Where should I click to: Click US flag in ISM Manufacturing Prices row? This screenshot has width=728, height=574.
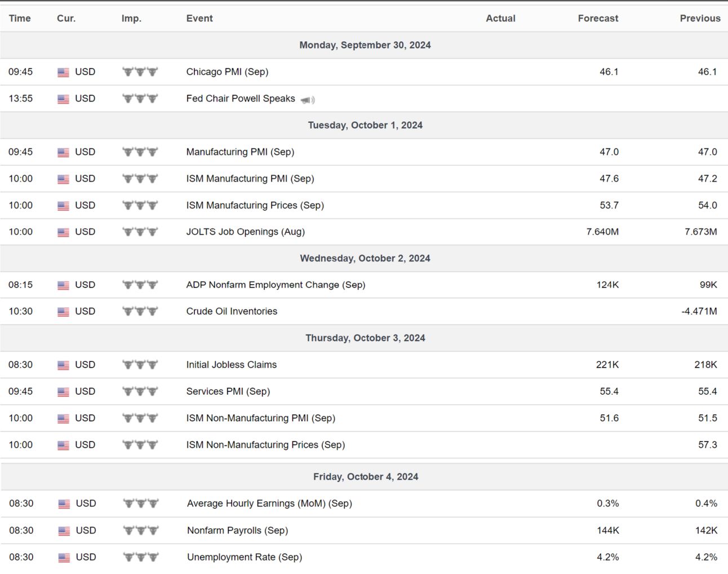[x=63, y=206]
